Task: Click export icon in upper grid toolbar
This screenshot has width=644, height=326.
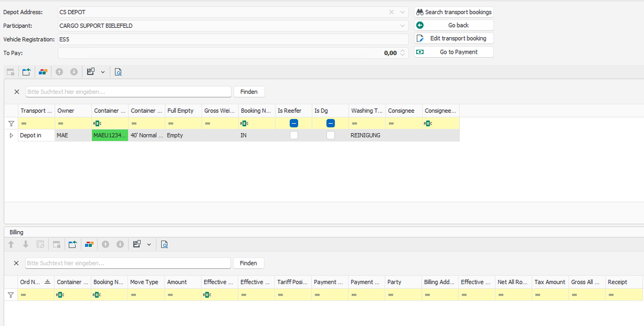Action: (27, 72)
